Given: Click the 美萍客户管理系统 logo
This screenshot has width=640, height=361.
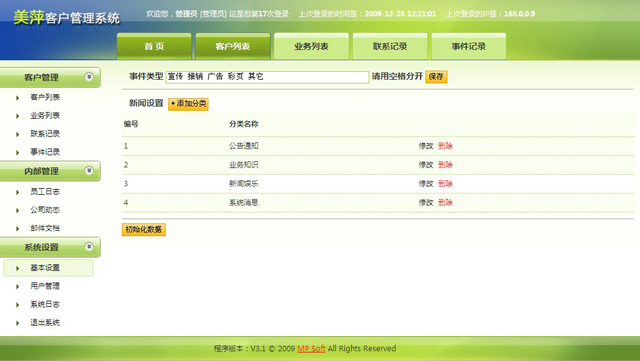Looking at the screenshot, I should point(67,18).
